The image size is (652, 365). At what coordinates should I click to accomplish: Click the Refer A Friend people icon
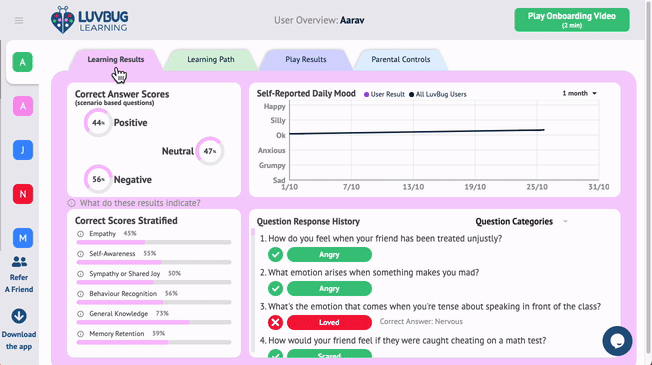point(19,261)
